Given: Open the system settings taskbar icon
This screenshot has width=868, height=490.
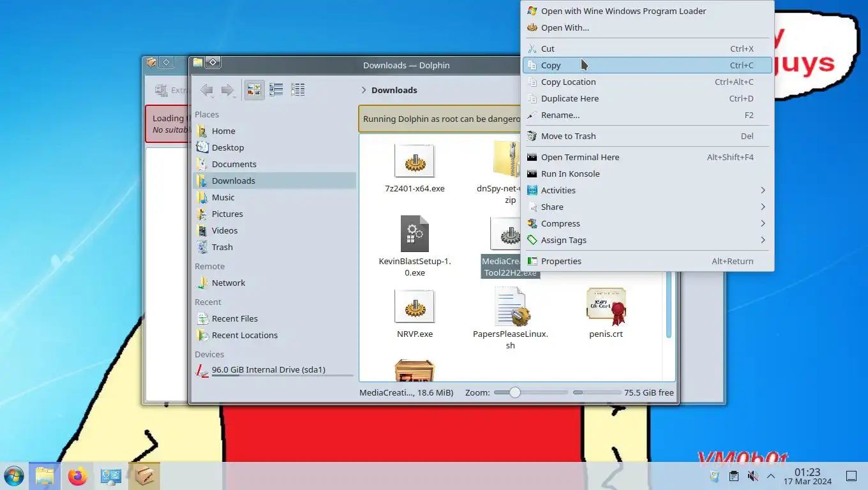Looking at the screenshot, I should [x=110, y=476].
